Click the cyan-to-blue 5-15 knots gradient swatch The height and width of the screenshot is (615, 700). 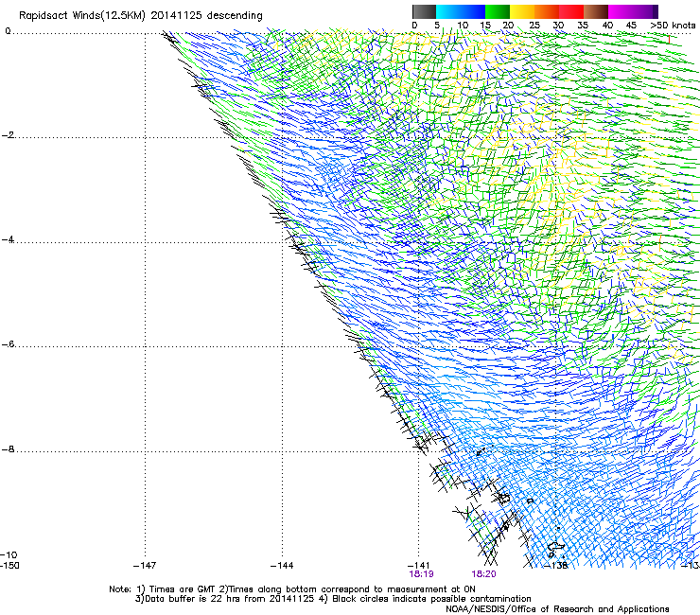tap(461, 11)
